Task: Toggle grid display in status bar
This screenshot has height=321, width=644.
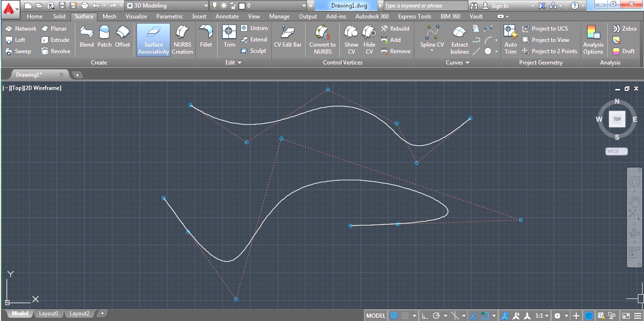Action: (x=394, y=316)
